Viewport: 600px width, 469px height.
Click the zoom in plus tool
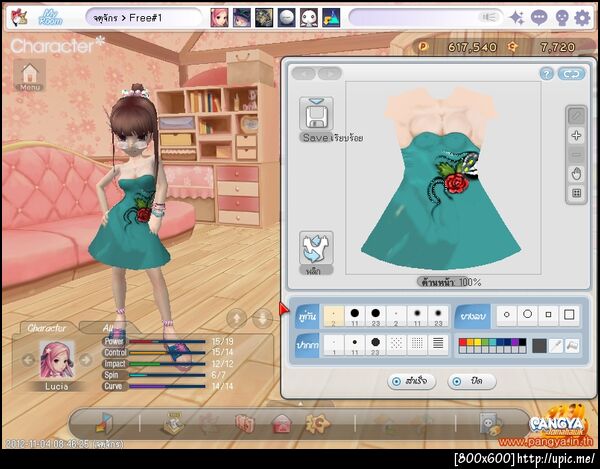[x=576, y=135]
